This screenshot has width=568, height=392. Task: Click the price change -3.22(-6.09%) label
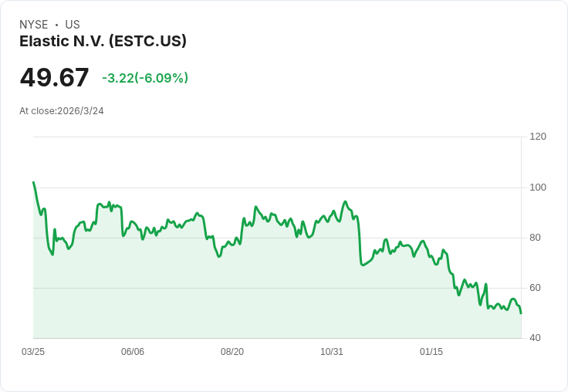point(145,78)
